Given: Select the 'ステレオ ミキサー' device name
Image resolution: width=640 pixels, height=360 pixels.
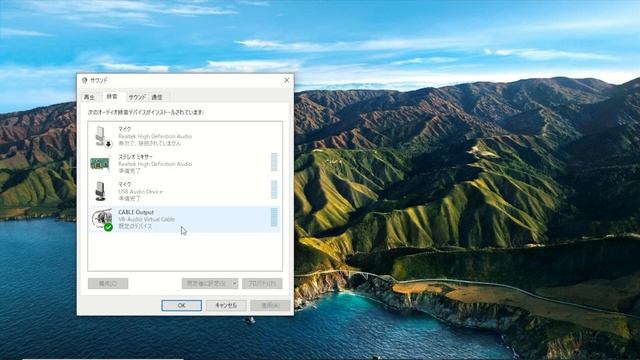Looking at the screenshot, I should [x=135, y=157].
